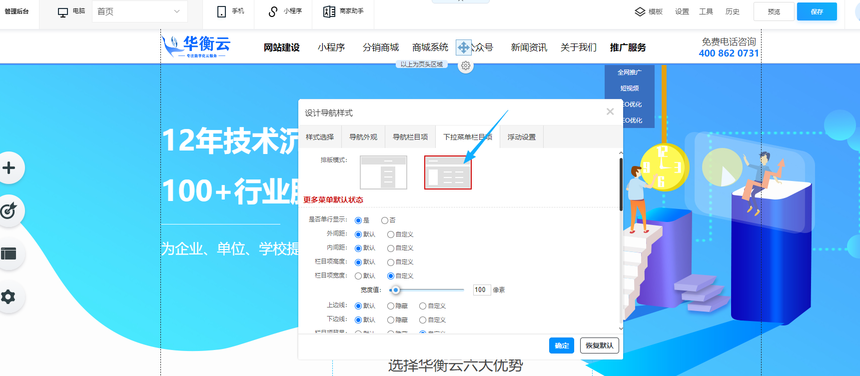Open the 小程序 mini-program icon
860x376 pixels.
273,12
